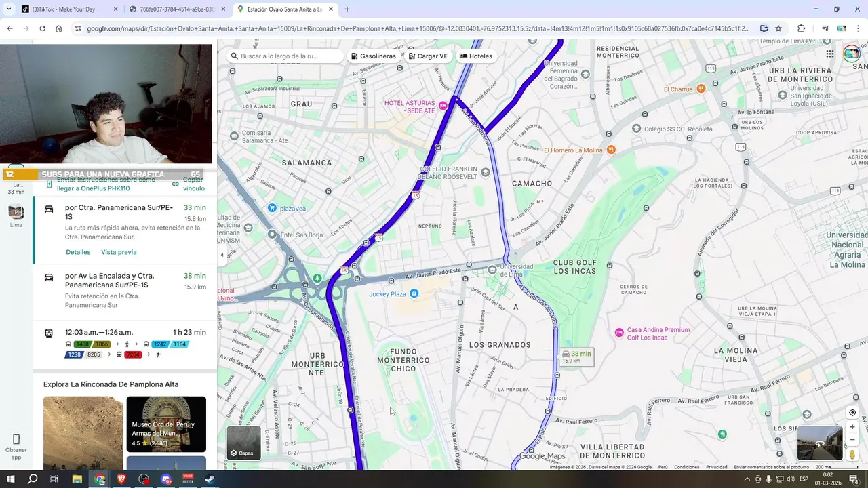Viewport: 868px width, 488px height.
Task: Bookmark this page with the star
Action: coord(778,28)
